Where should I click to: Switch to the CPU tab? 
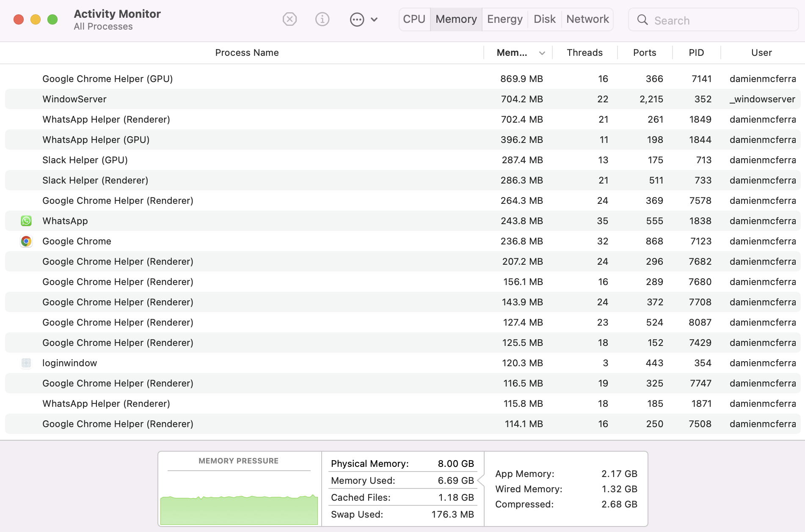click(x=414, y=19)
